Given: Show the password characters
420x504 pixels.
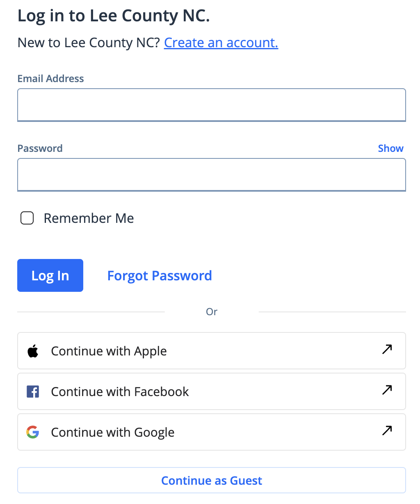Looking at the screenshot, I should coord(390,149).
